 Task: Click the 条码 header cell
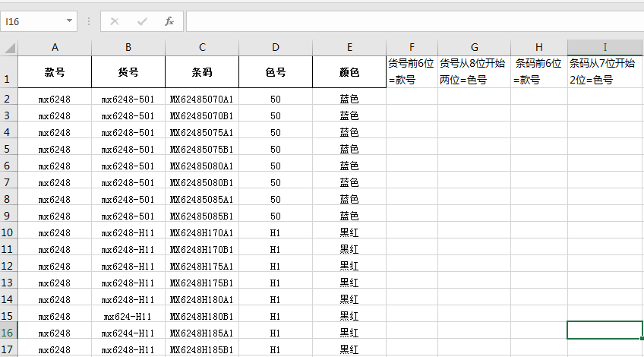202,72
